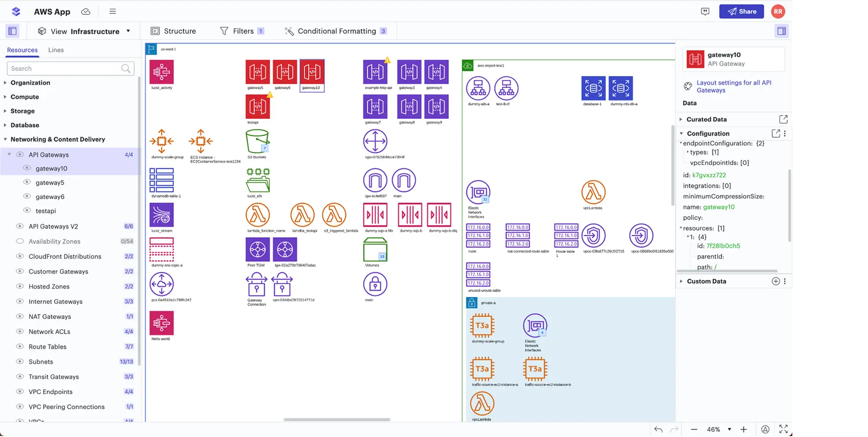Click the undo arrow icon
Image resolution: width=868 pixels, height=437 pixels.
(658, 429)
